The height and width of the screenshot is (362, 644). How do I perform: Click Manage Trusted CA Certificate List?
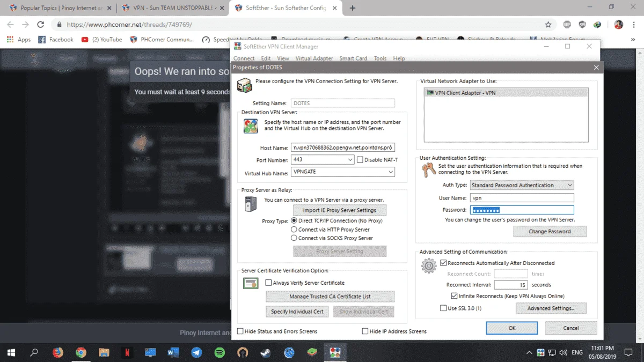(x=330, y=297)
